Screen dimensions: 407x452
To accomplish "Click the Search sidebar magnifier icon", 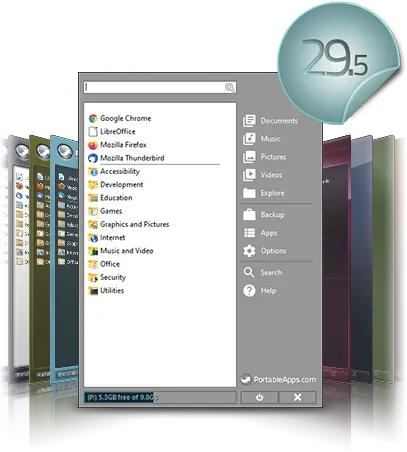I will pos(249,272).
